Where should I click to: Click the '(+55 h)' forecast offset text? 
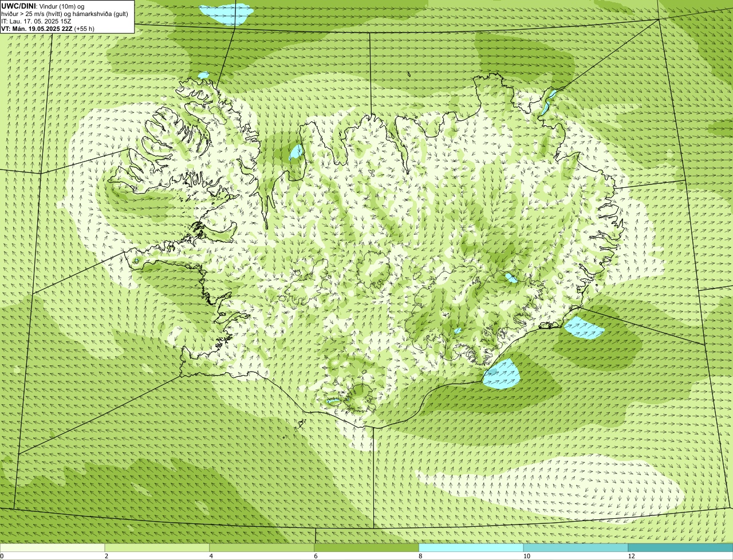[84, 29]
